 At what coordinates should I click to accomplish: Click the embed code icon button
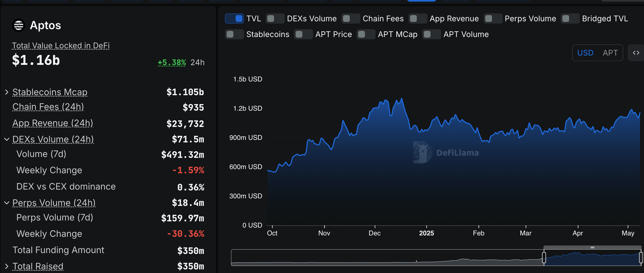pyautogui.click(x=636, y=53)
